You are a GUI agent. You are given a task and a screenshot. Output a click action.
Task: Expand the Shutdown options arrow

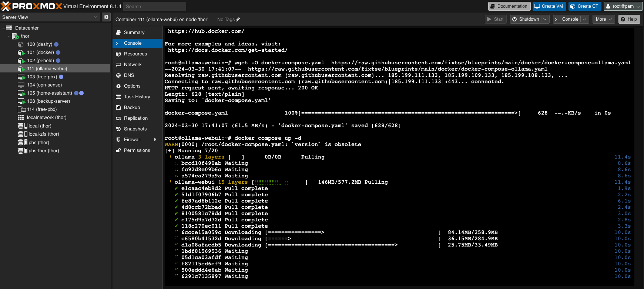545,19
